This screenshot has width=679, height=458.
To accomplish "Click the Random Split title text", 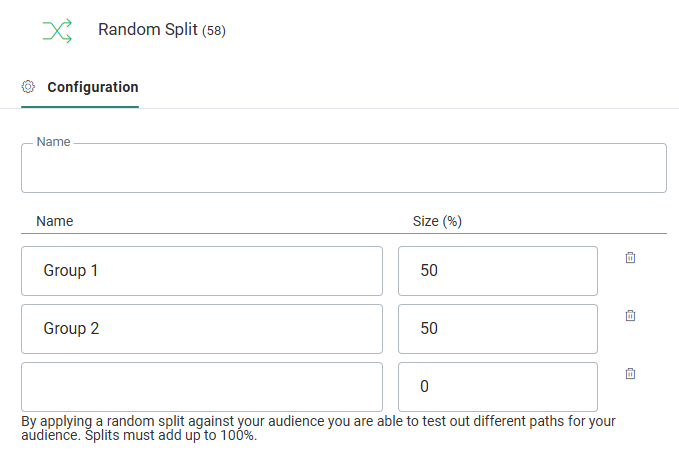I will pos(147,30).
